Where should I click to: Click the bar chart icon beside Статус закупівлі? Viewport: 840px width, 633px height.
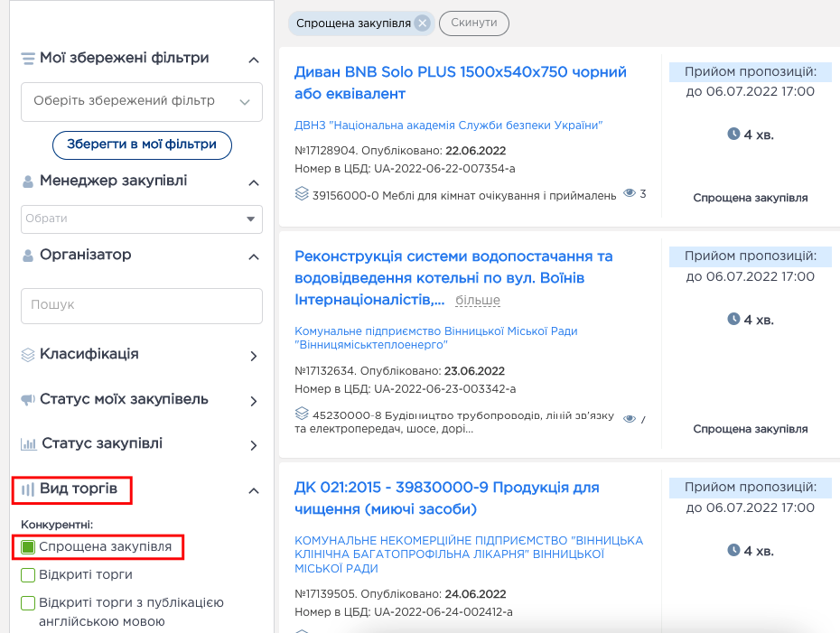pos(28,444)
